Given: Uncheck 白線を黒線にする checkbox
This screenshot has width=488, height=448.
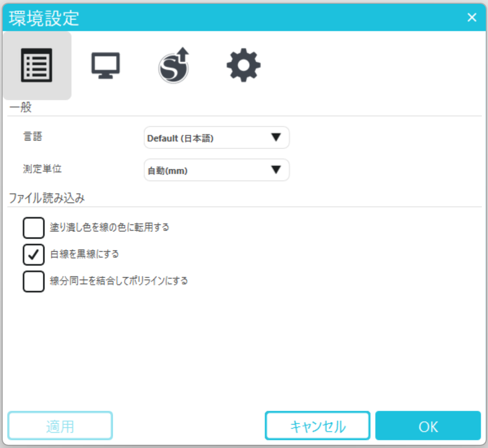Looking at the screenshot, I should click(x=34, y=255).
